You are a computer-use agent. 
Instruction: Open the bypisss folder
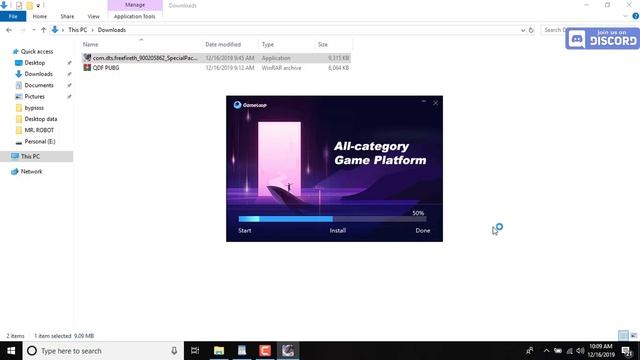[x=34, y=108]
